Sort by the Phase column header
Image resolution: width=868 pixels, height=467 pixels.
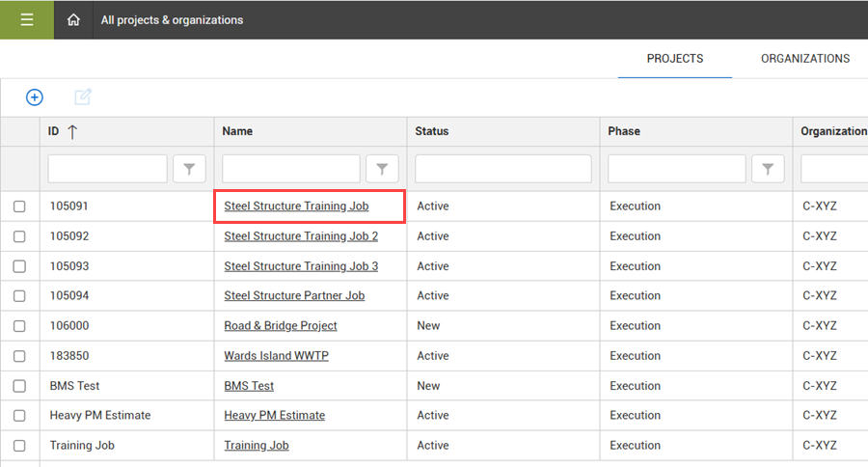point(624,131)
